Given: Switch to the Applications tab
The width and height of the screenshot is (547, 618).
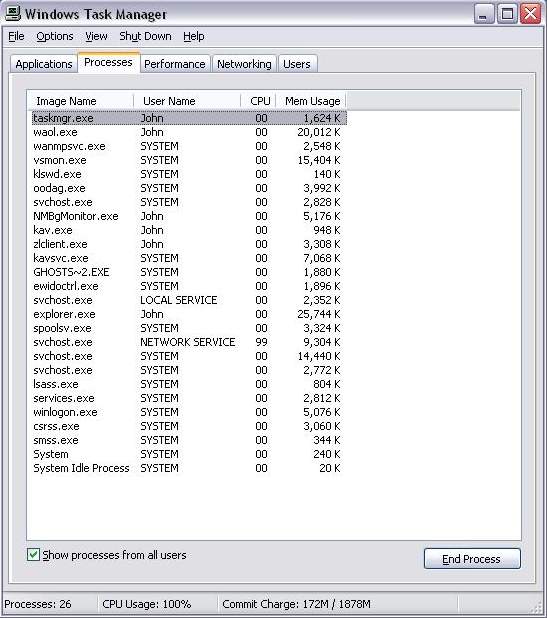Looking at the screenshot, I should tap(44, 64).
